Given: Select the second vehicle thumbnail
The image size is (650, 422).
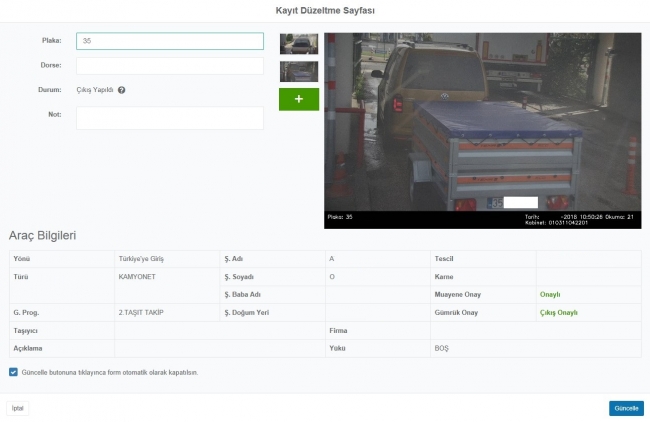Looking at the screenshot, I should tap(299, 71).
